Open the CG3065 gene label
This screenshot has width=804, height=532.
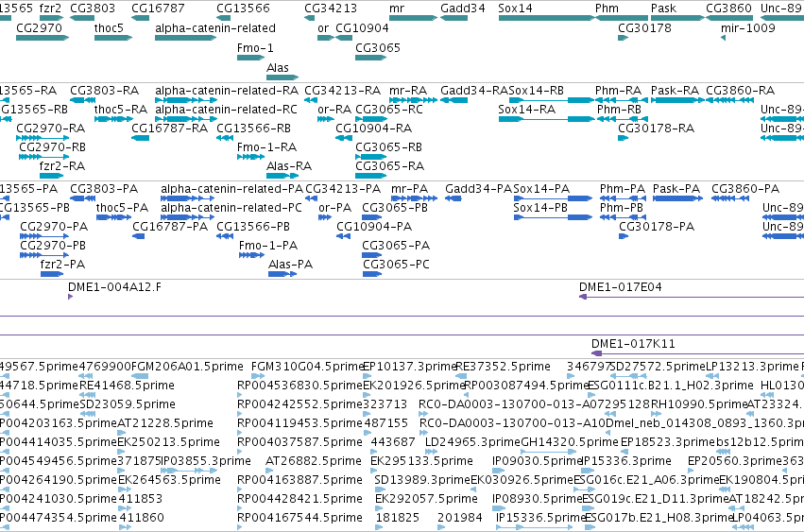click(378, 48)
